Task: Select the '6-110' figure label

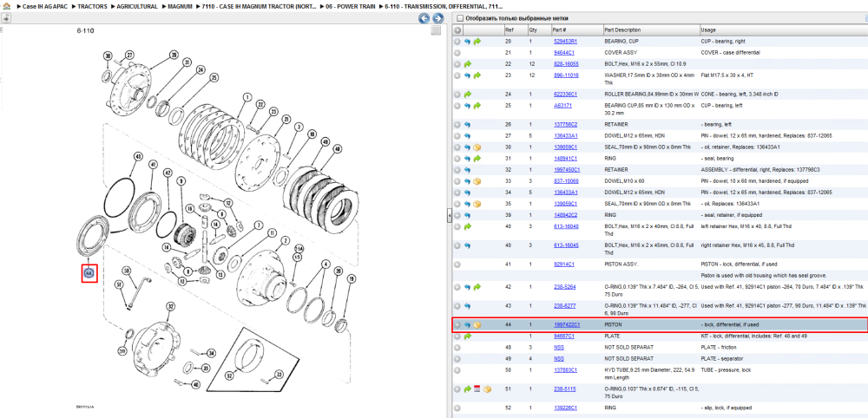Action: click(x=85, y=31)
